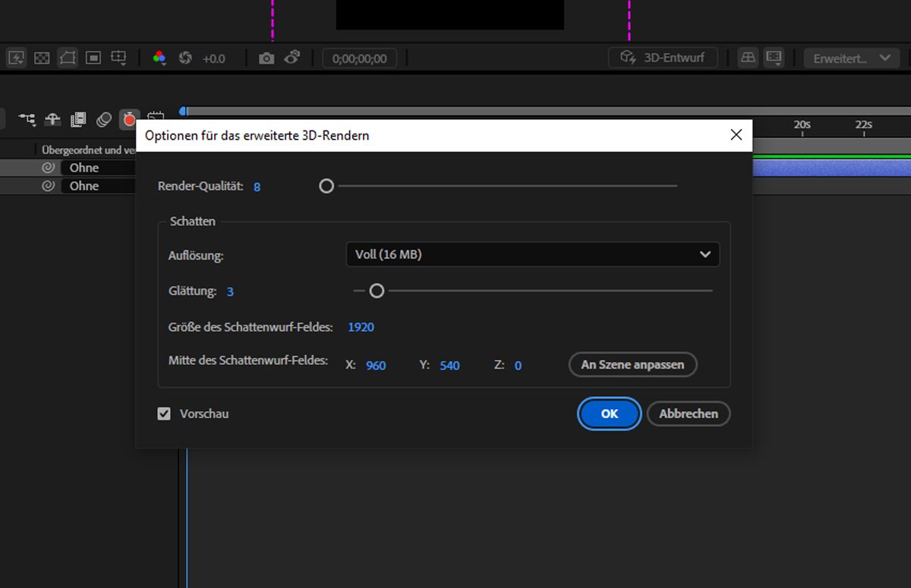Toggle the 3D-Entwurf mode button
The height and width of the screenshot is (588, 911).
tap(662, 58)
